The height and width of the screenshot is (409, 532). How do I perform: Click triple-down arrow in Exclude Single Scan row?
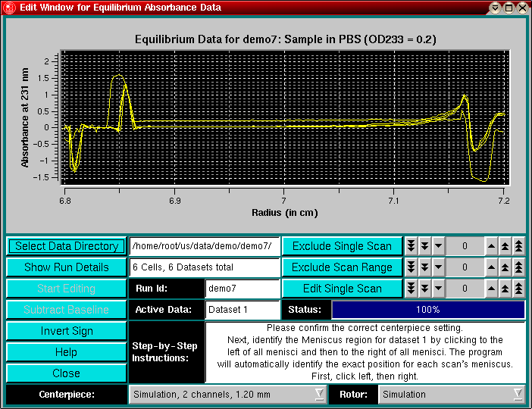click(x=411, y=246)
